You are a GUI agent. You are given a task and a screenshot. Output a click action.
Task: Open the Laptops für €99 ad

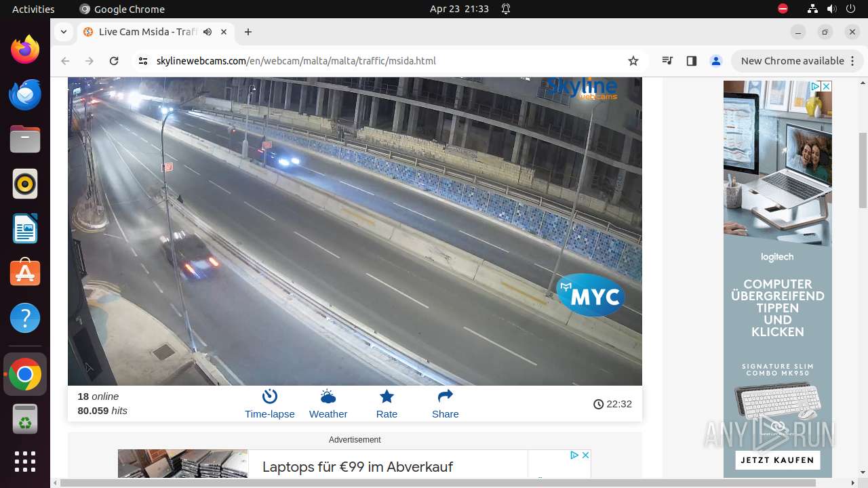[x=357, y=467]
